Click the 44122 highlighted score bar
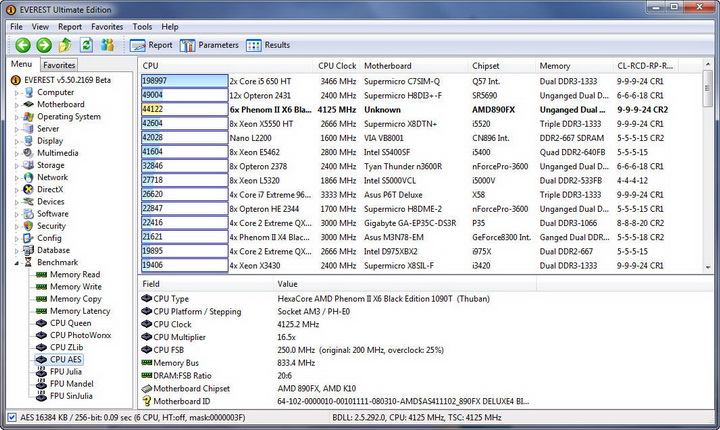720x430 pixels. tap(185, 109)
